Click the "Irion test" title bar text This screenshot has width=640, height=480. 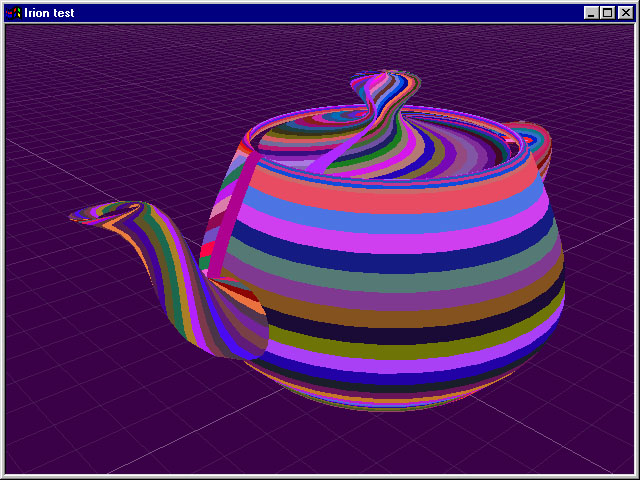pyautogui.click(x=49, y=13)
